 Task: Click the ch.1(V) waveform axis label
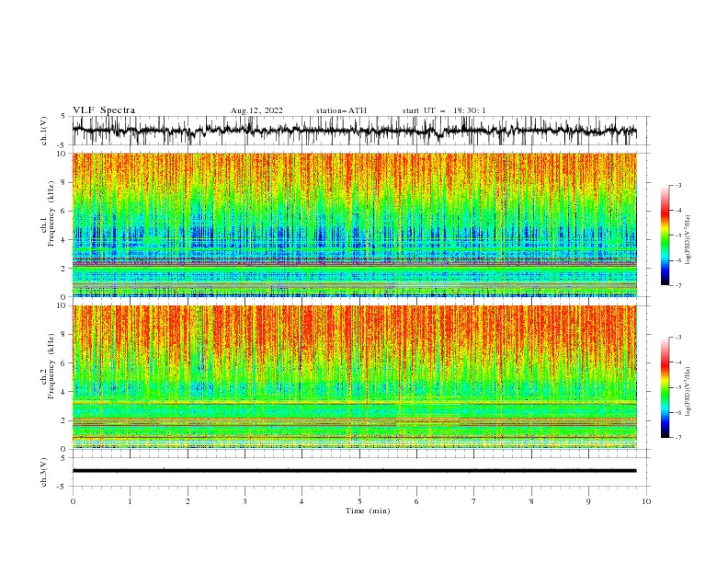pos(44,131)
